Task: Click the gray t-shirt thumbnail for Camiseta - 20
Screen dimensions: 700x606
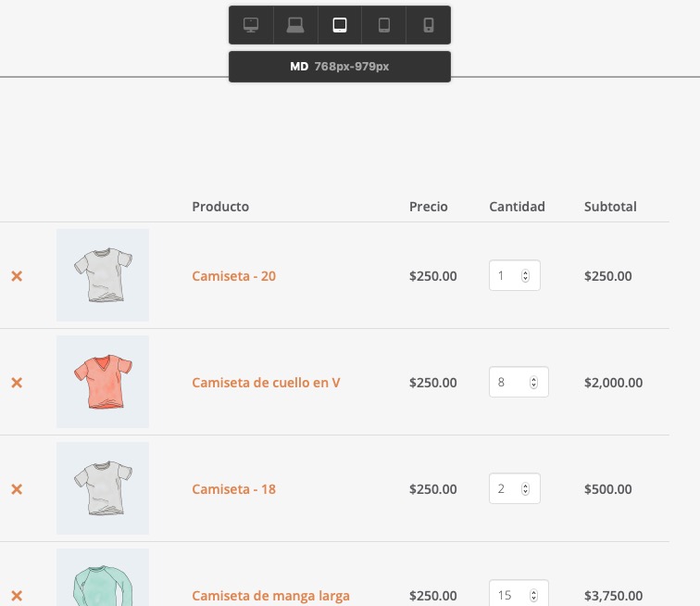Action: click(x=103, y=275)
